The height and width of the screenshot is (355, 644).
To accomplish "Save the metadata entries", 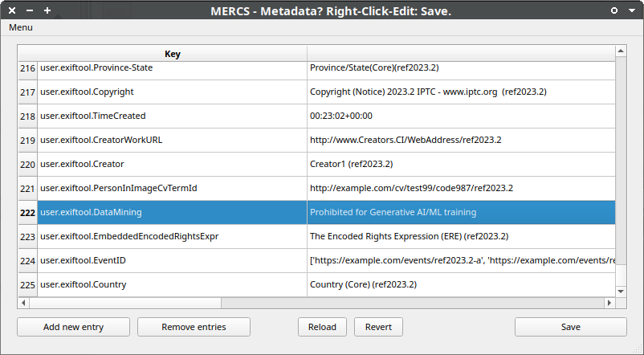I will click(x=570, y=327).
